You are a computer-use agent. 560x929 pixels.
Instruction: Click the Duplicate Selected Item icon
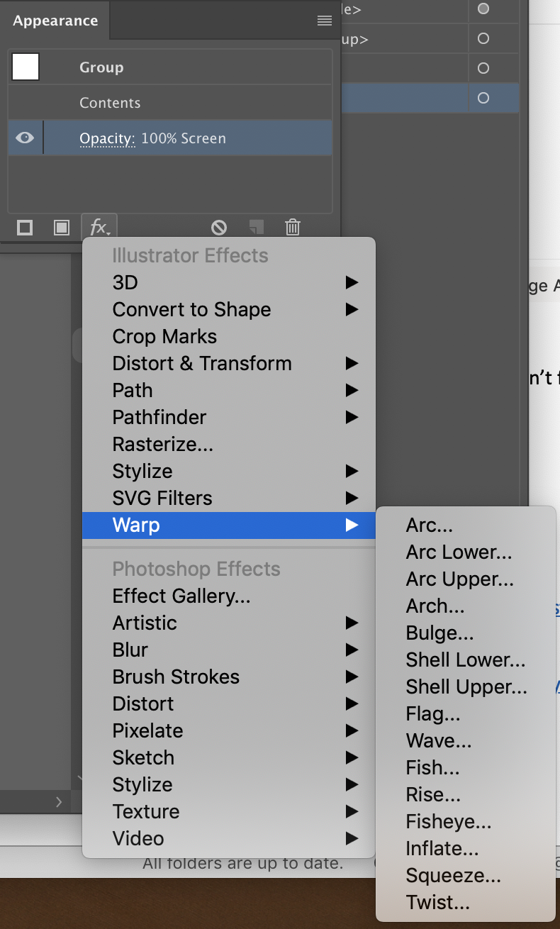pos(256,227)
